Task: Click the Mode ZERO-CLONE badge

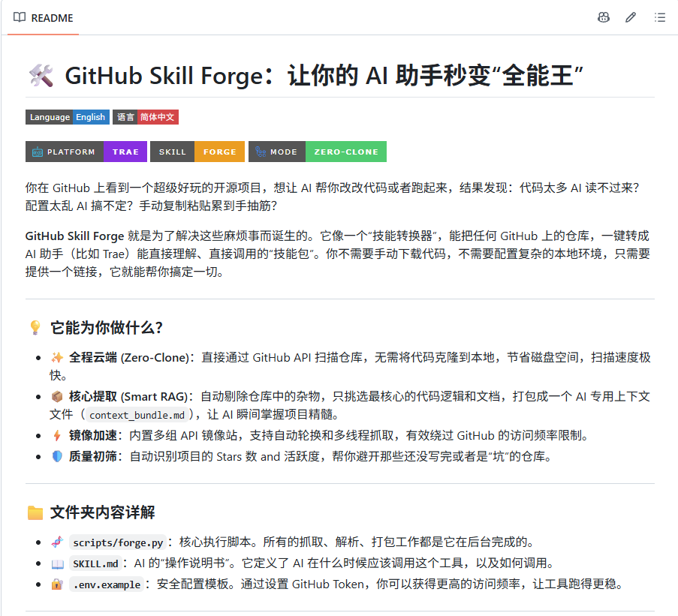Action: [x=318, y=152]
